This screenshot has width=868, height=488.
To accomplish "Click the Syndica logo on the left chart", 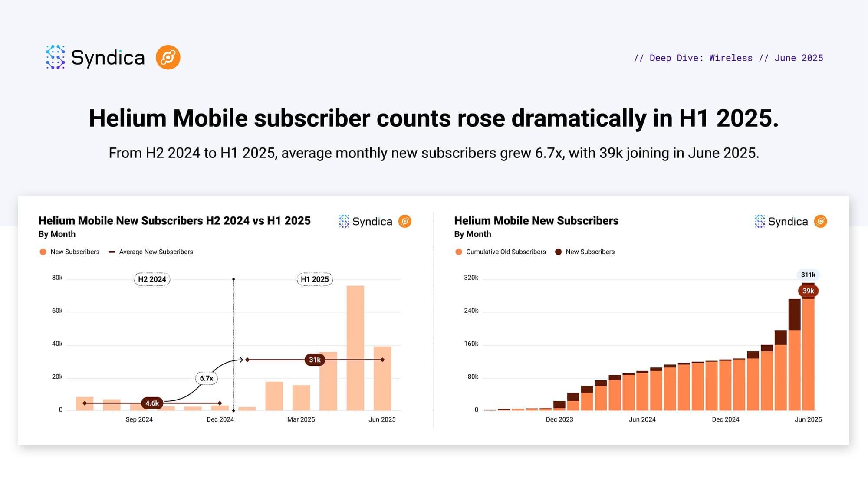I will click(x=365, y=222).
